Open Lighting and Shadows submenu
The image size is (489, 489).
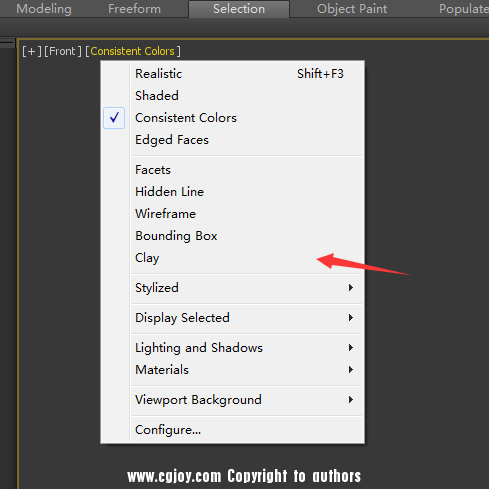[247, 348]
